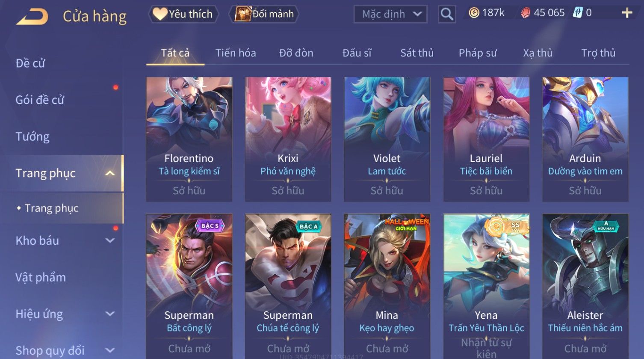Expand the Hiệu ứng sidebar section

coord(110,314)
